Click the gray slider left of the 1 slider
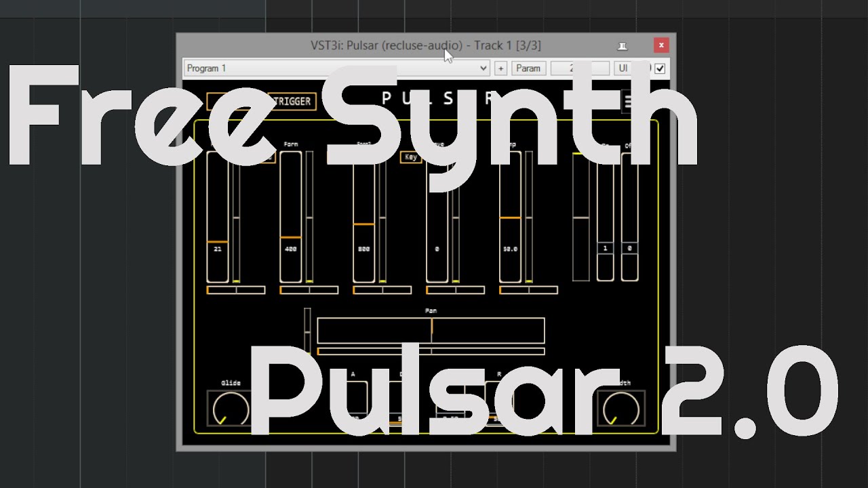The image size is (868, 488). (x=581, y=216)
